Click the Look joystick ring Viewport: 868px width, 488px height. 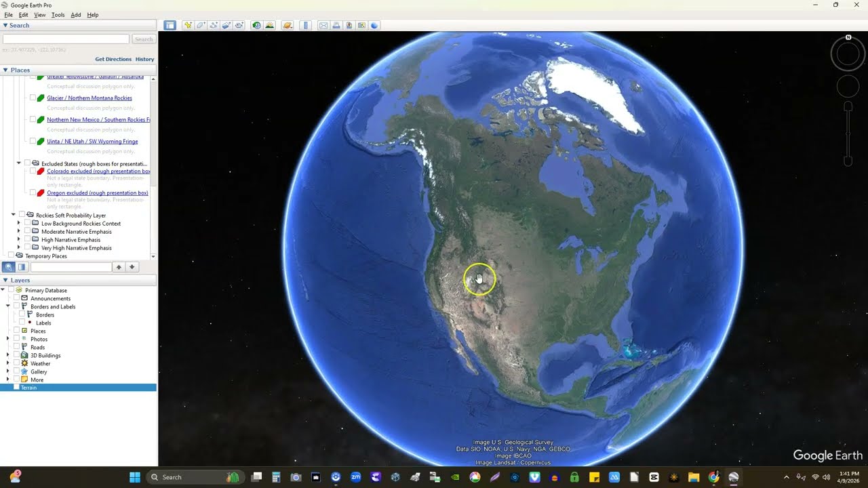848,54
